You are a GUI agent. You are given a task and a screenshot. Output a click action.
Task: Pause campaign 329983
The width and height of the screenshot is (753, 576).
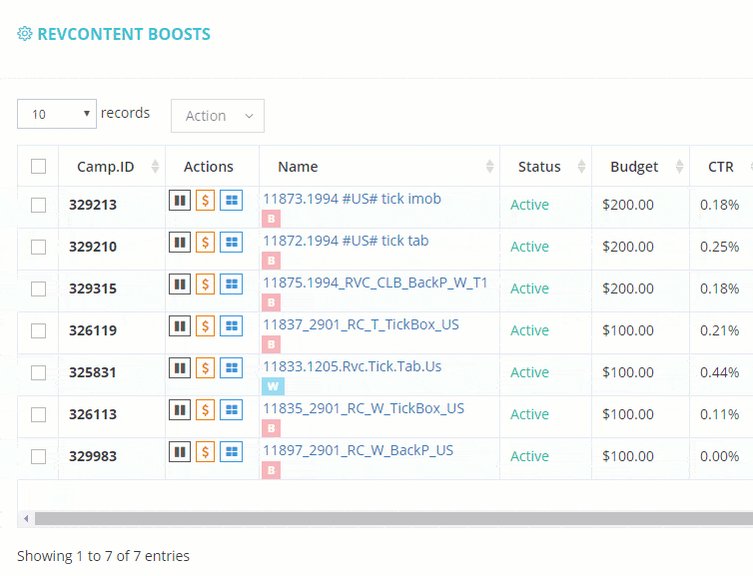[x=180, y=452]
